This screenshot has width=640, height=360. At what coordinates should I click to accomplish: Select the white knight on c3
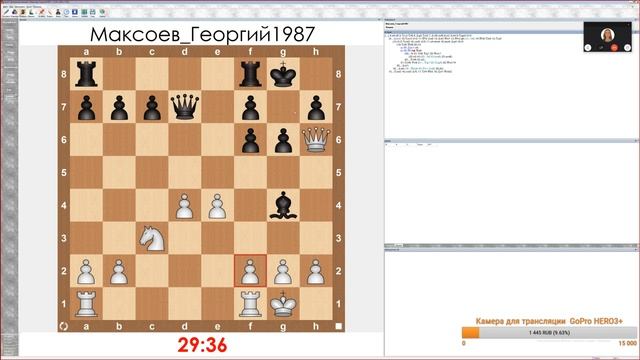[152, 238]
